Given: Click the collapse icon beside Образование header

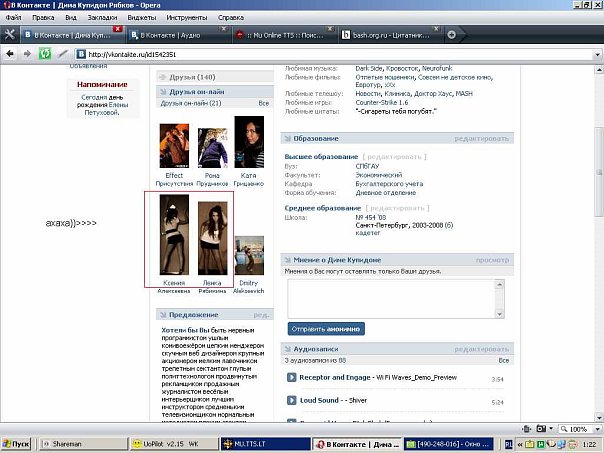Looking at the screenshot, I should coord(287,138).
